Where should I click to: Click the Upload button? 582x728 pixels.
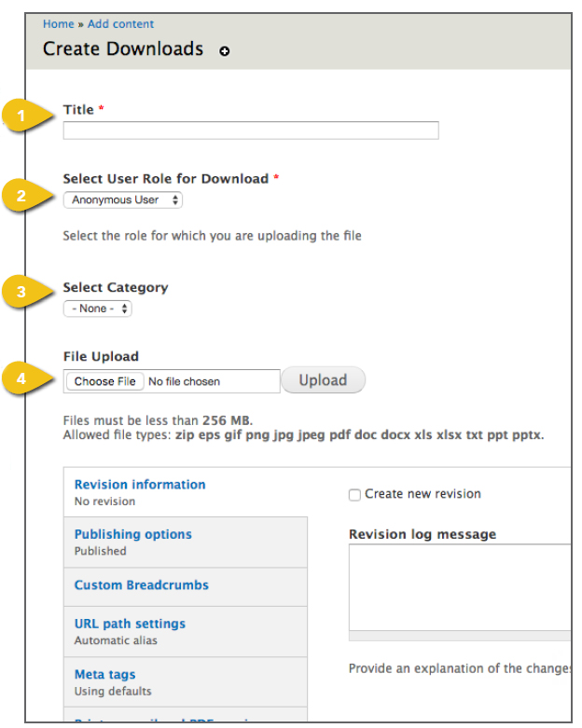point(324,380)
